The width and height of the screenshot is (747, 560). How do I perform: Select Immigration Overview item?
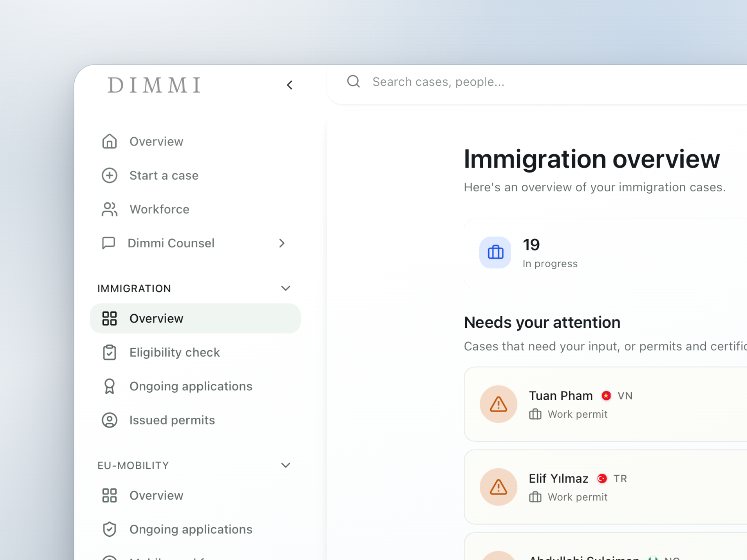click(x=195, y=318)
